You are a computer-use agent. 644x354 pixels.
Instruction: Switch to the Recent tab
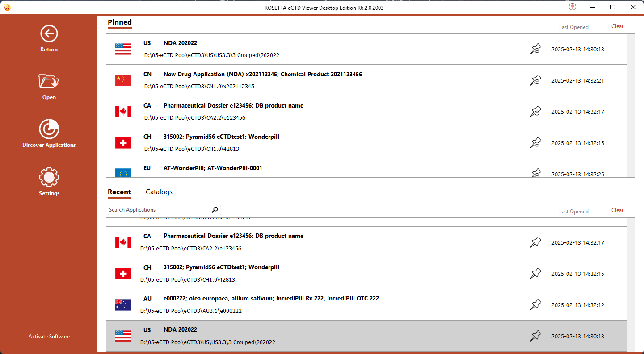119,192
